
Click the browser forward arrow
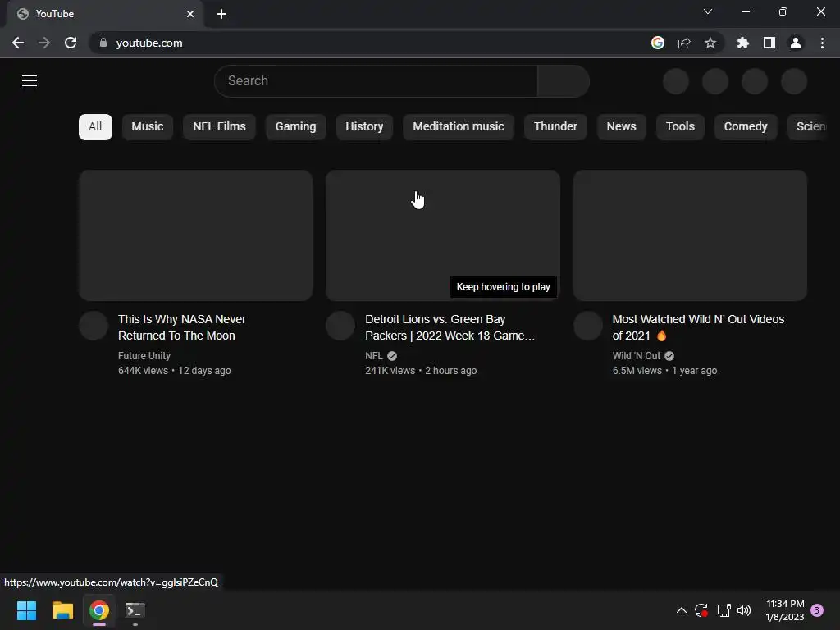[44, 43]
